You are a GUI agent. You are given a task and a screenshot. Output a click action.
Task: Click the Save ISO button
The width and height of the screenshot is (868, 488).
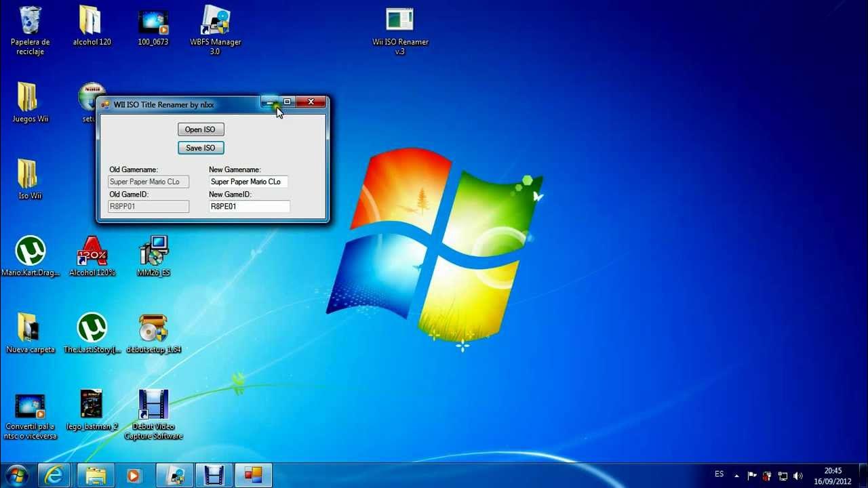pos(200,148)
